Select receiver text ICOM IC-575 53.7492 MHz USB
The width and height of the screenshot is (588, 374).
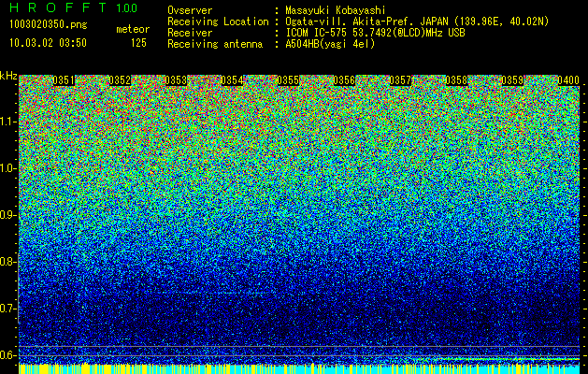[x=375, y=33]
